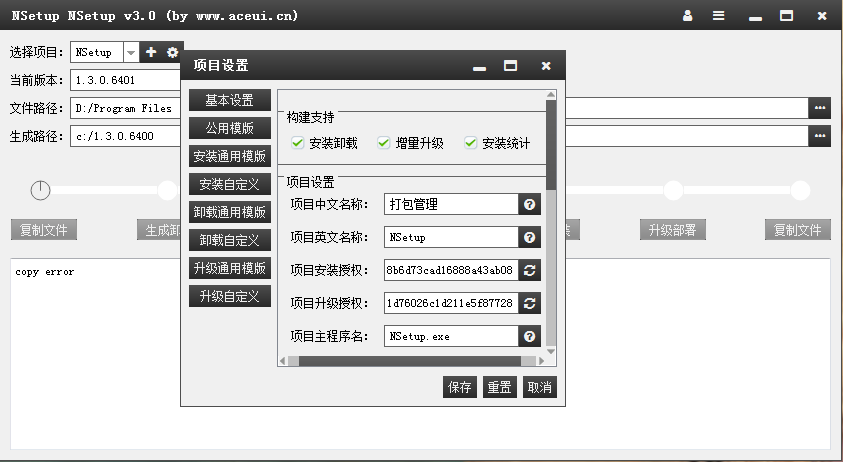Show help for main program name
This screenshot has width=843, height=462.
[530, 336]
